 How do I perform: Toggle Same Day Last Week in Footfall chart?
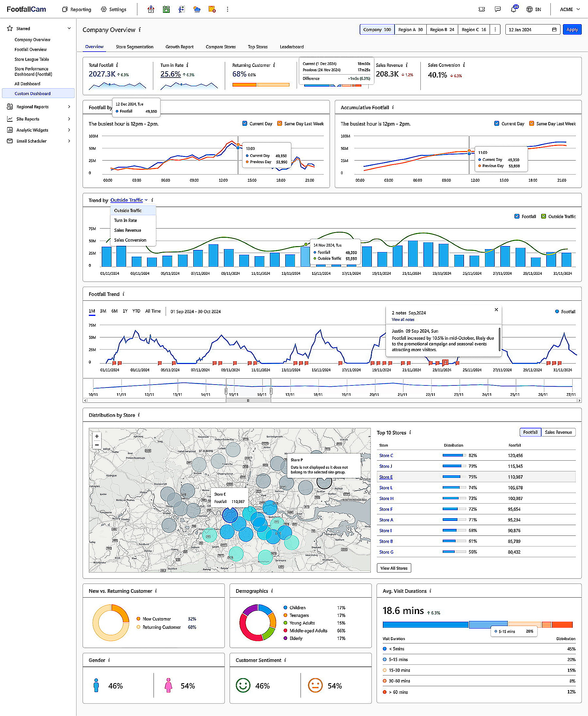click(279, 124)
